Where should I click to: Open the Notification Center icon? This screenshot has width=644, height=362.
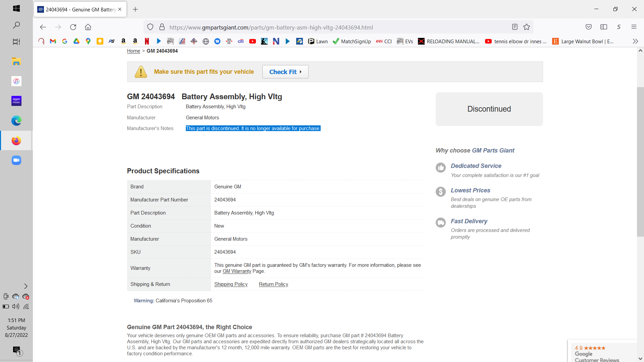[17, 351]
